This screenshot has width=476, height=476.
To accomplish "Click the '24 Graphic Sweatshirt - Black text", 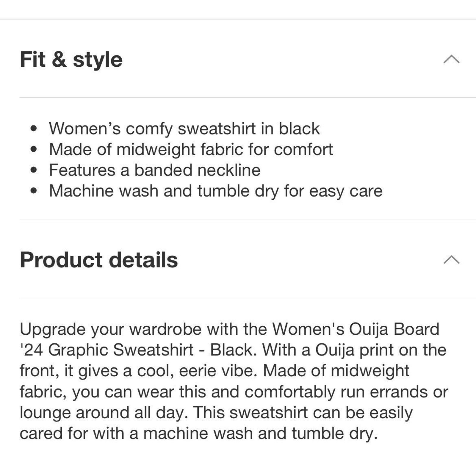I will point(138,350).
